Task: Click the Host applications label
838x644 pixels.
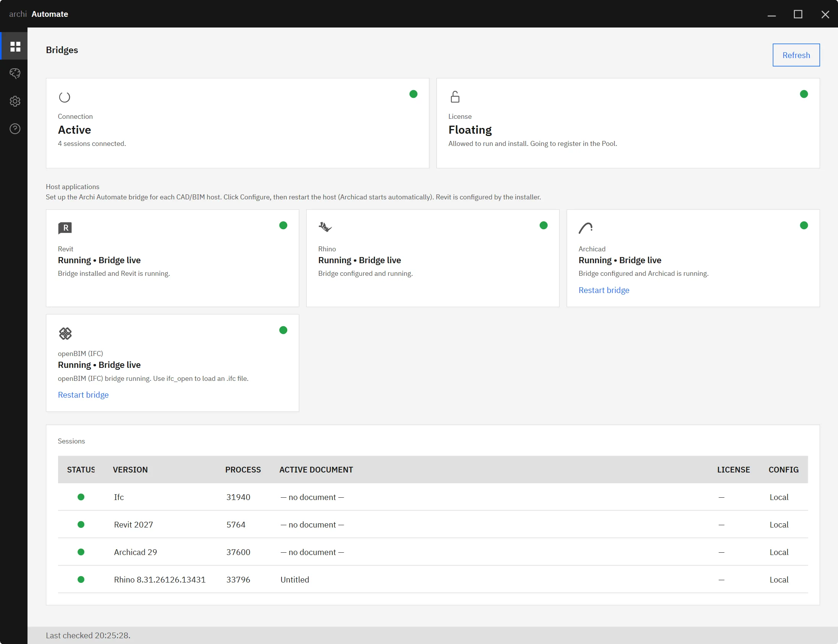Action: [73, 187]
